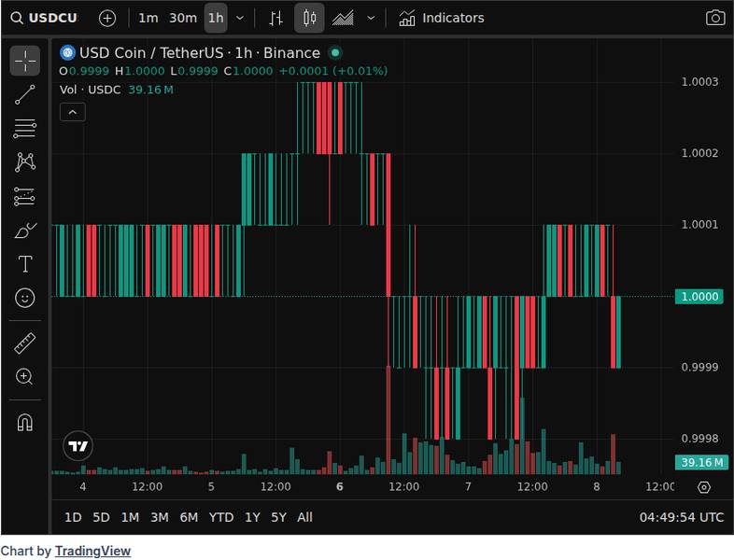The image size is (734, 560).
Task: Open the forecasting and measurement tools
Action: click(25, 197)
